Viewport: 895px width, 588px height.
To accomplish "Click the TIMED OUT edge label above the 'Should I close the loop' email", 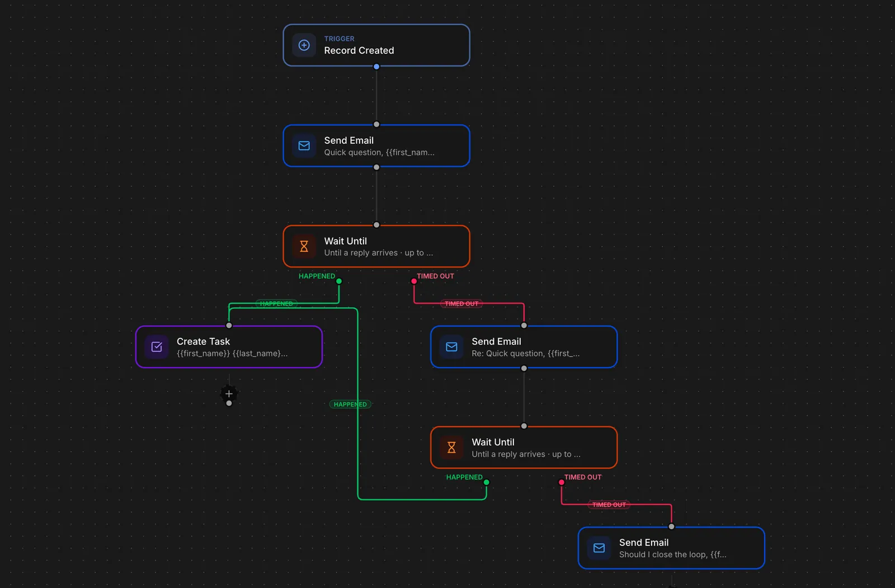I will click(x=609, y=505).
